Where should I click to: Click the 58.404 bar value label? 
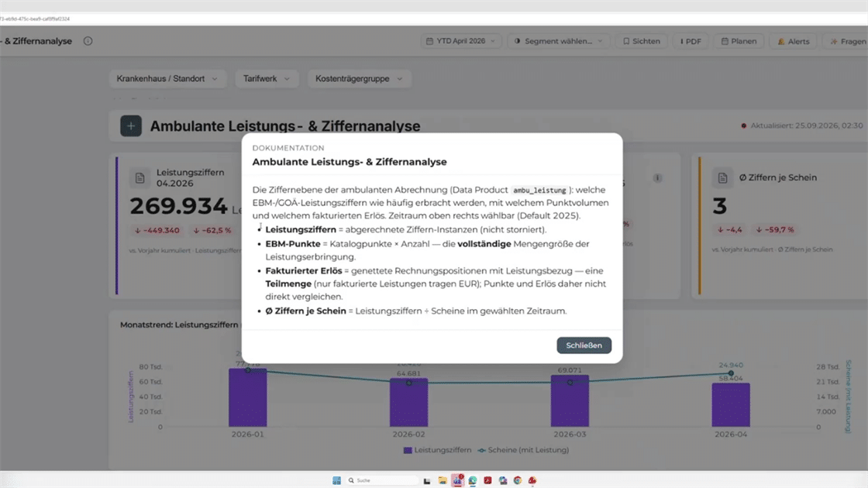[x=731, y=379]
